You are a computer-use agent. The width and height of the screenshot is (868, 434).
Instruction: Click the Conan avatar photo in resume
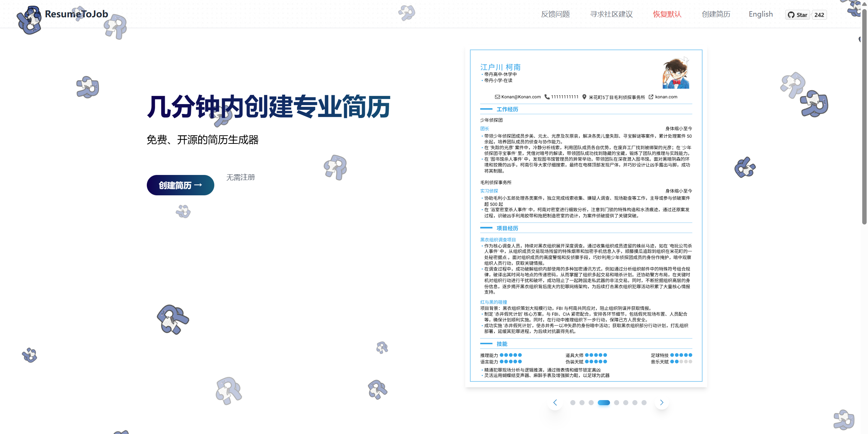pos(676,73)
